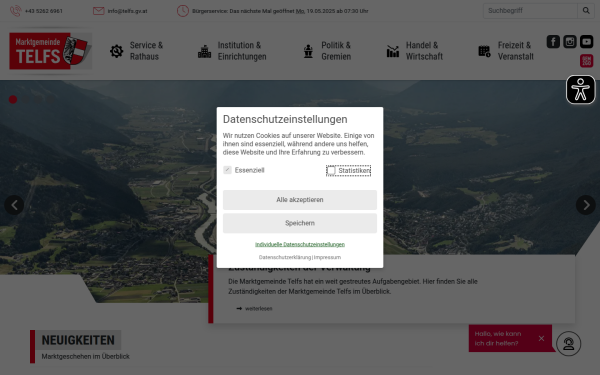Click the envelope email icon
Screen dimensions: 600x375
coord(98,11)
